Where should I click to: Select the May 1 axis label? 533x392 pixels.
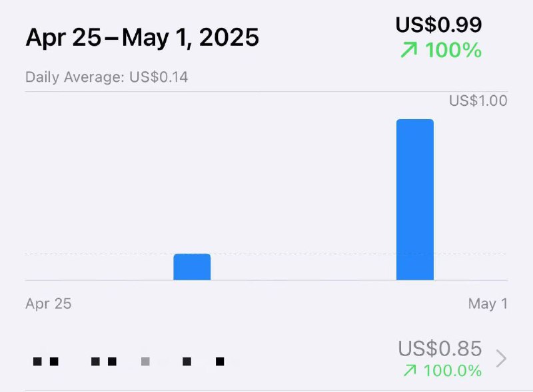click(x=488, y=303)
